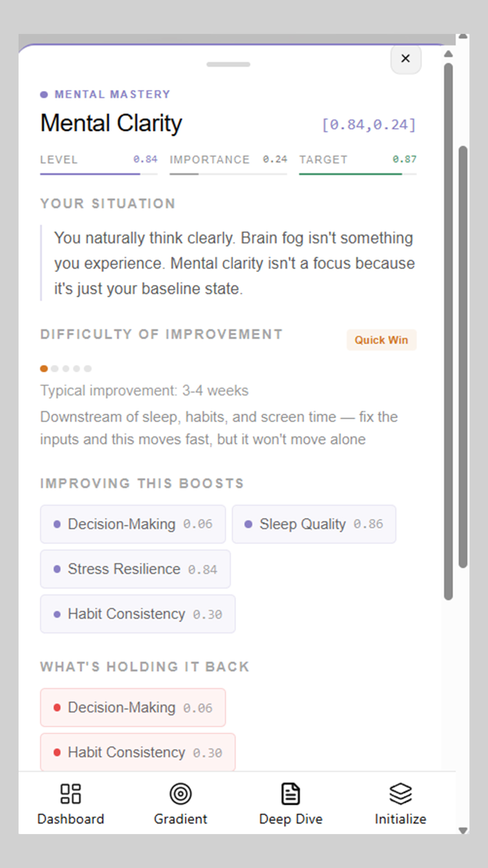The width and height of the screenshot is (488, 868).
Task: Open Stress Resilience boost chip
Action: pos(135,569)
